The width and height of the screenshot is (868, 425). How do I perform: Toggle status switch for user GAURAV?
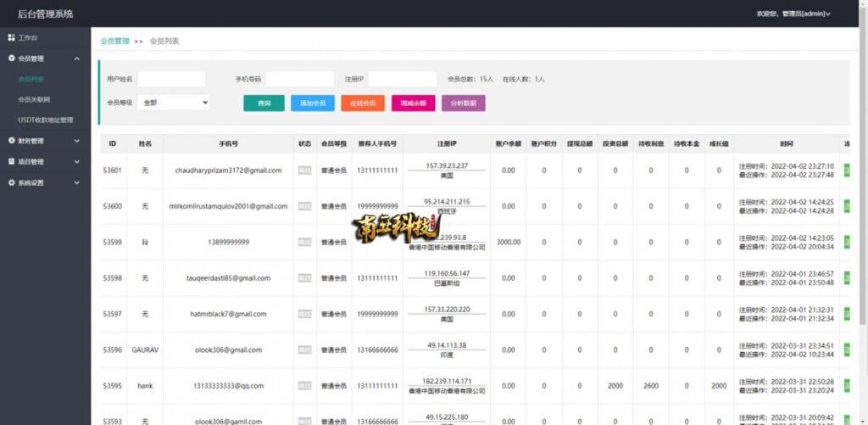[x=304, y=350]
